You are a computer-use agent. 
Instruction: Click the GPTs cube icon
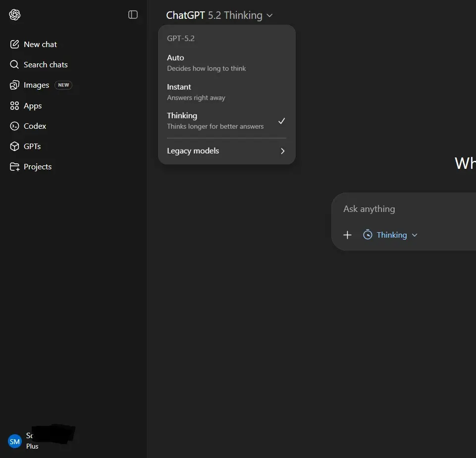[14, 146]
